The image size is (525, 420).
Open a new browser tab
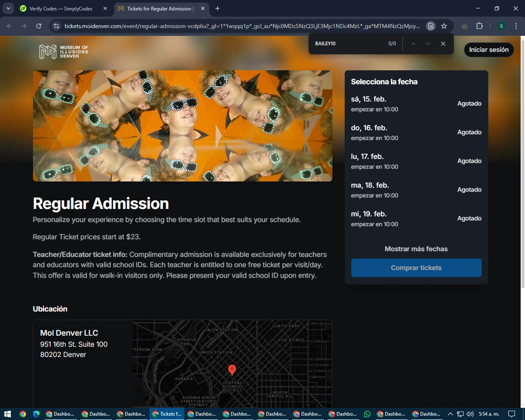click(217, 8)
